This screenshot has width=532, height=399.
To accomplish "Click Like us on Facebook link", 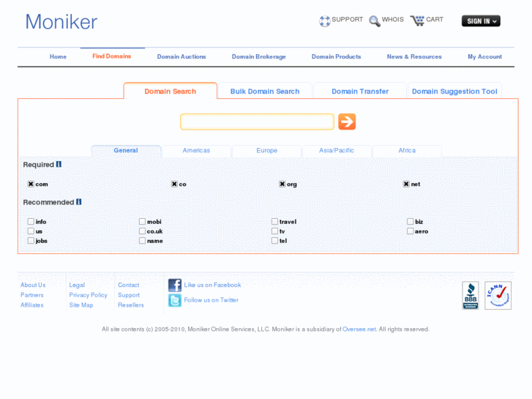I will click(213, 285).
